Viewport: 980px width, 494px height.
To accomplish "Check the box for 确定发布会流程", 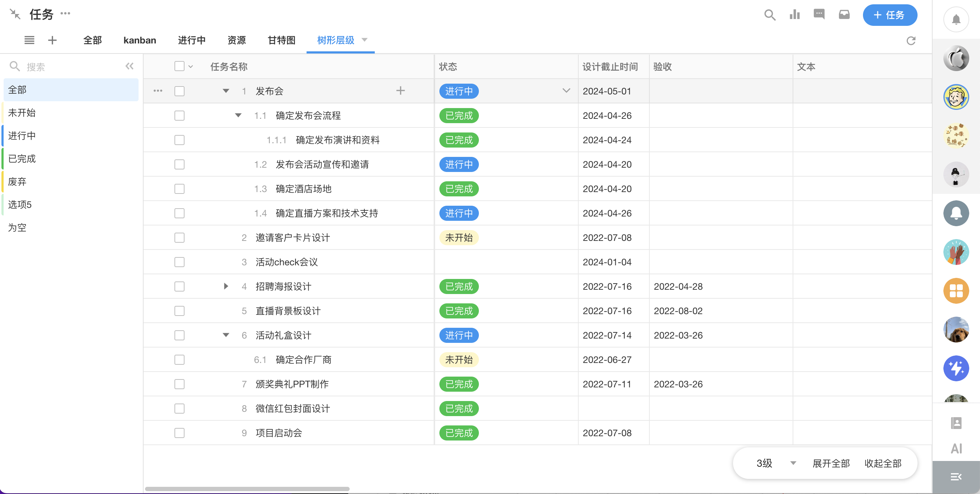I will coord(179,115).
